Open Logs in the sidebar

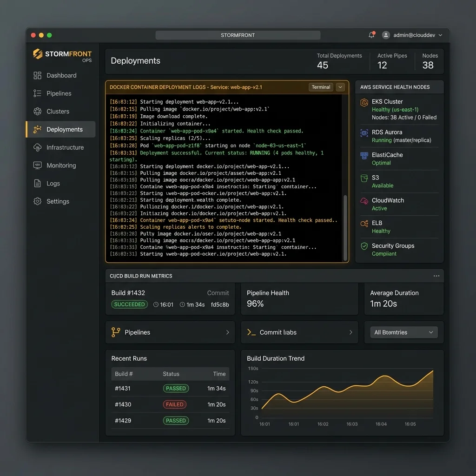[x=61, y=183]
